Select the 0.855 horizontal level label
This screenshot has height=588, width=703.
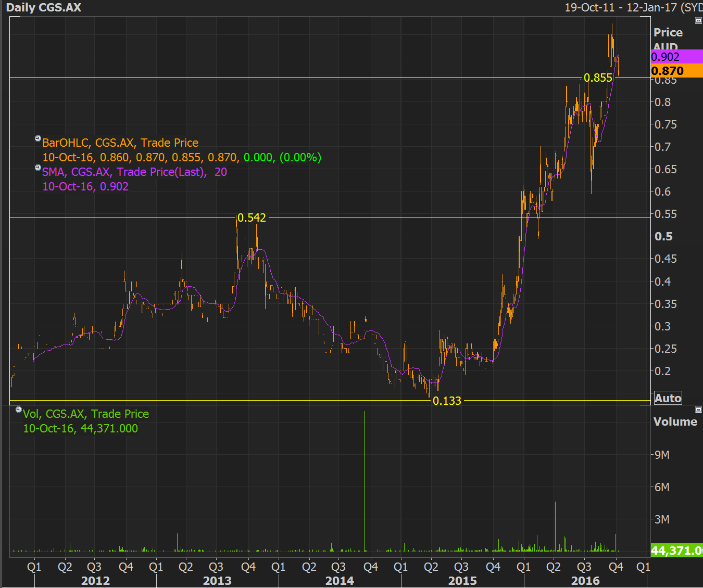(x=598, y=78)
